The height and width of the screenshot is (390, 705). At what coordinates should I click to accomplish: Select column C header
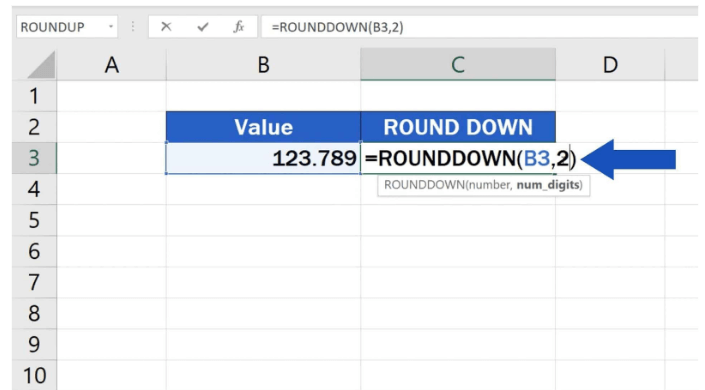[458, 65]
